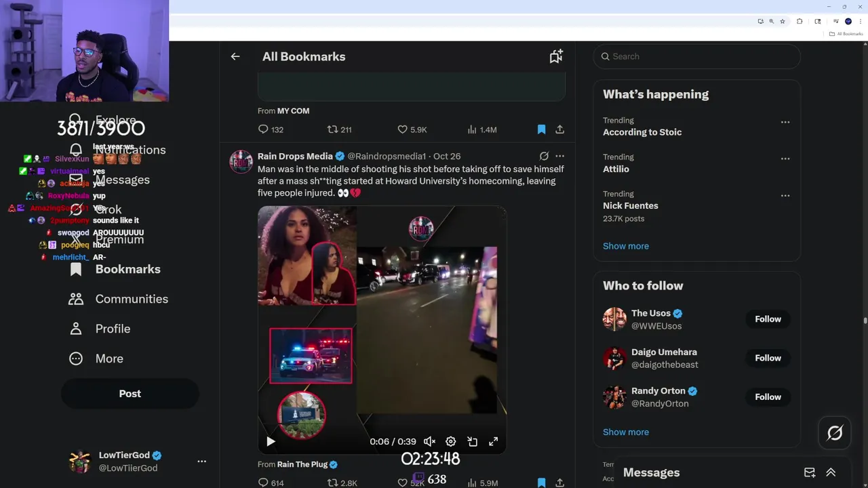
Task: Open the All Bookmarks folder in Chrome bar
Action: [x=846, y=34]
